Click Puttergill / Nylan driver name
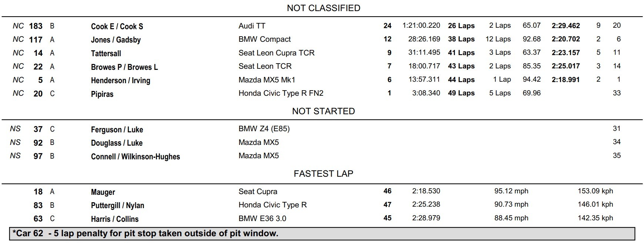The image size is (644, 244). 118,205
